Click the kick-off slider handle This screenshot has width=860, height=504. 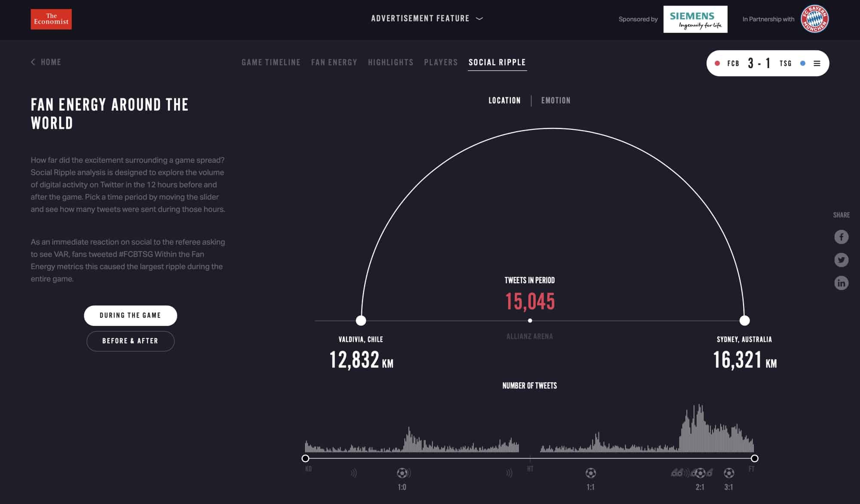click(x=305, y=458)
